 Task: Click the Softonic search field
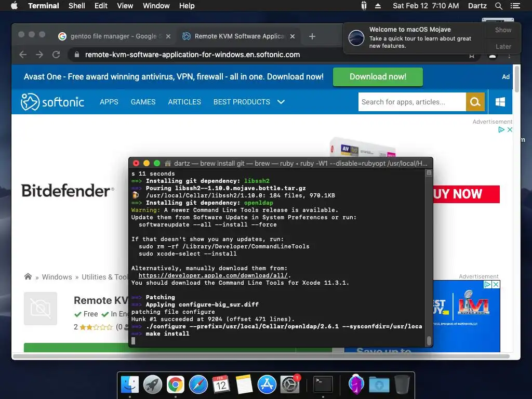[x=412, y=102]
